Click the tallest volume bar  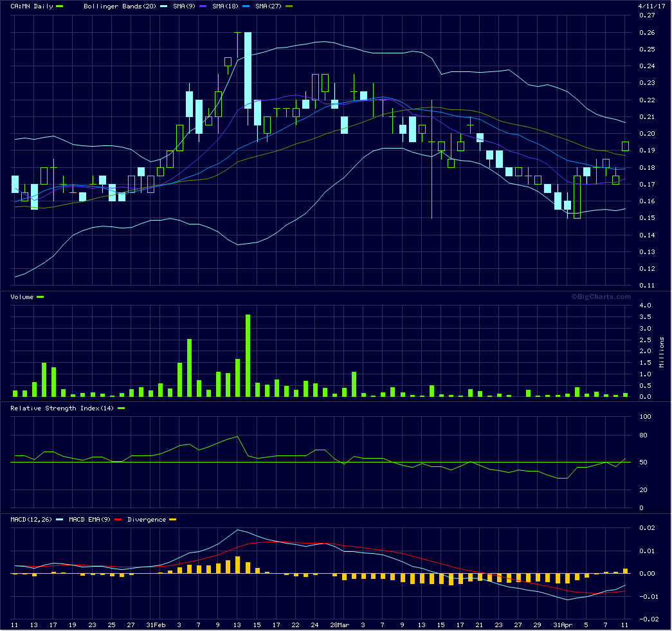248,356
